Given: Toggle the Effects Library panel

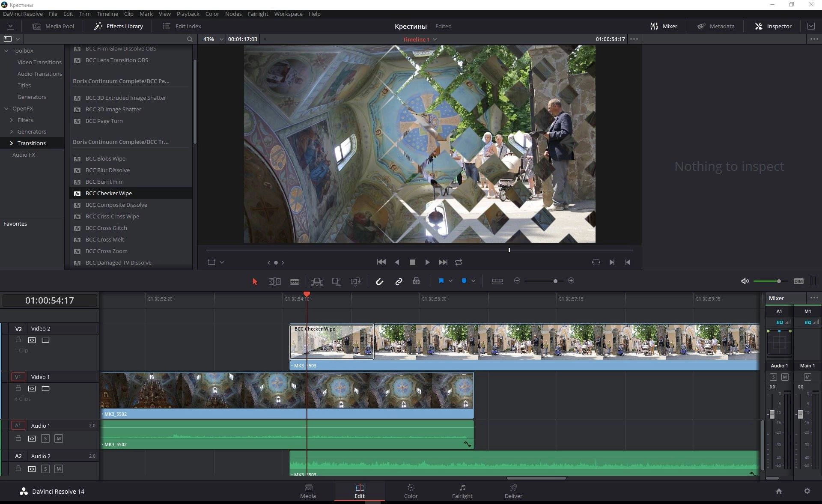Looking at the screenshot, I should point(119,26).
